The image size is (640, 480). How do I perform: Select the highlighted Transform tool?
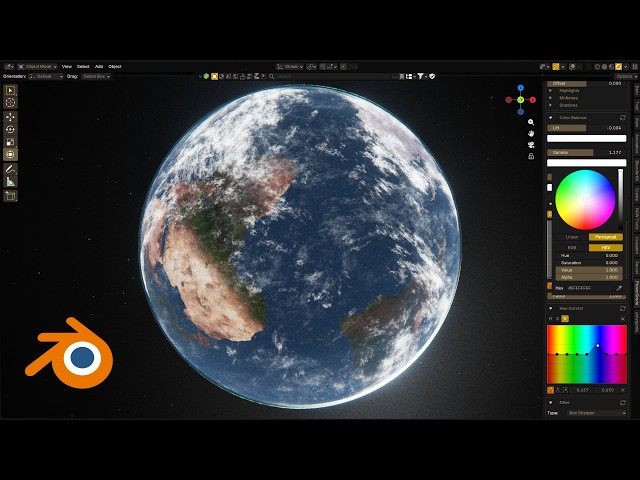(x=10, y=154)
